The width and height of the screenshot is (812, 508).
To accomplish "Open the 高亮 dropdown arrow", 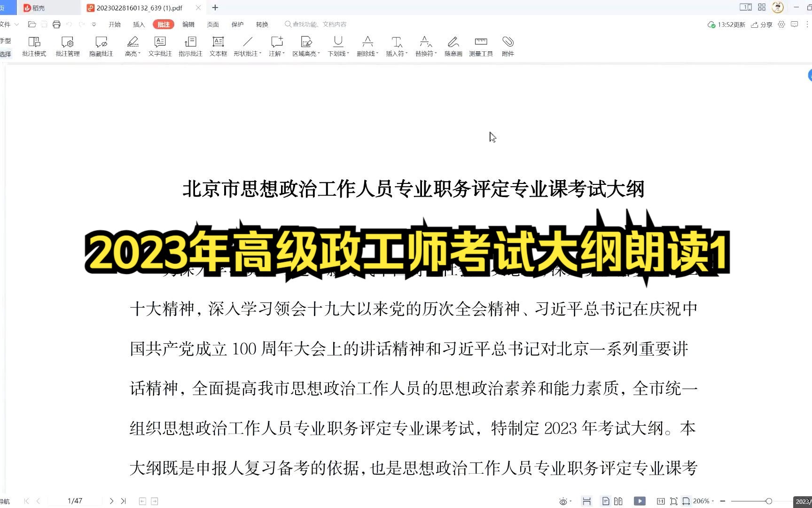I will pyautogui.click(x=140, y=54).
